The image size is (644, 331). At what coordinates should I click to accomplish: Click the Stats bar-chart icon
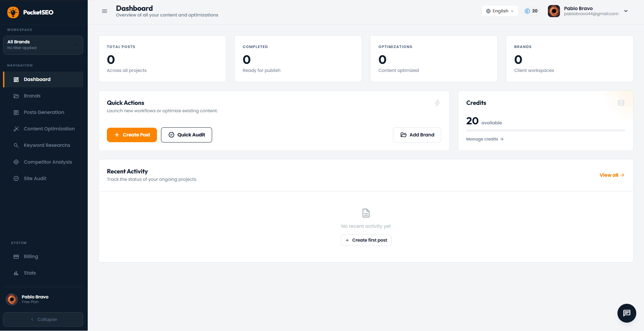(16, 273)
